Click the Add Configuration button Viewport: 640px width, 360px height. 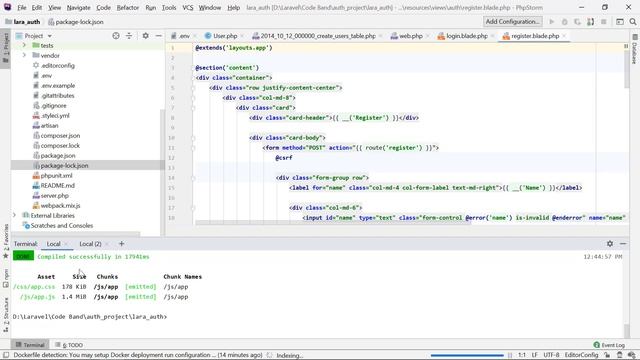point(513,22)
